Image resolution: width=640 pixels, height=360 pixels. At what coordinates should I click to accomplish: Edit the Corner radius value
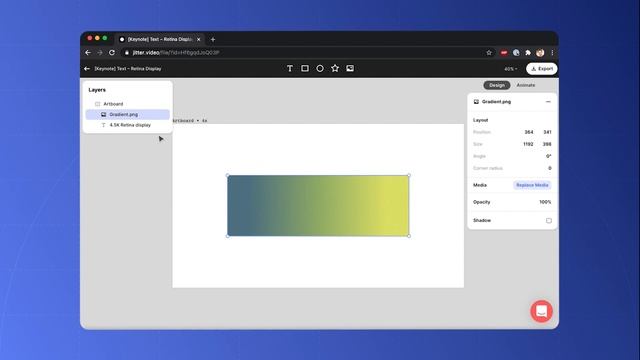point(550,168)
